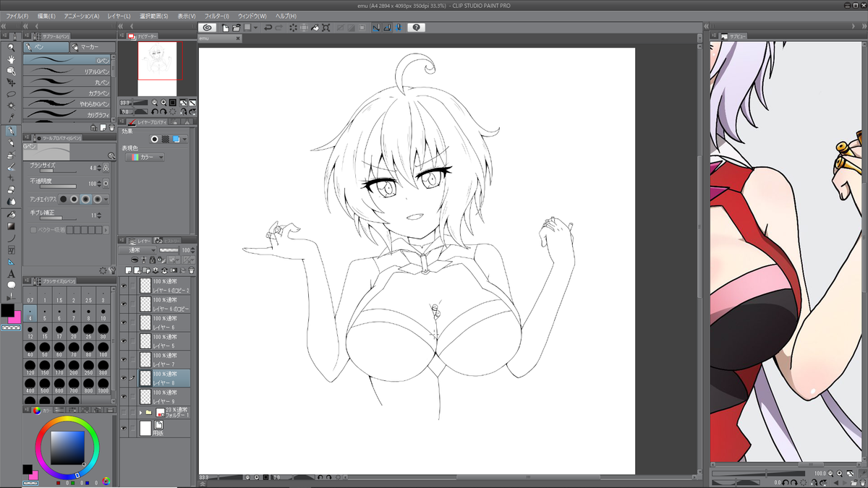Choose brush size preset 1000
The height and width of the screenshot is (488, 868).
click(103, 386)
